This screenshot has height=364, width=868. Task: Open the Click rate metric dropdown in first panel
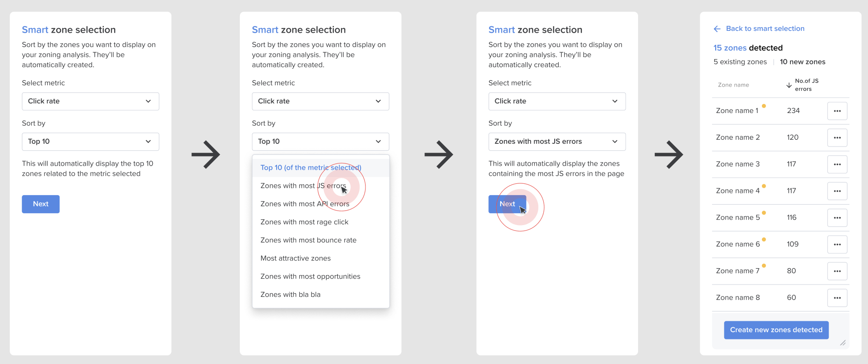(90, 101)
